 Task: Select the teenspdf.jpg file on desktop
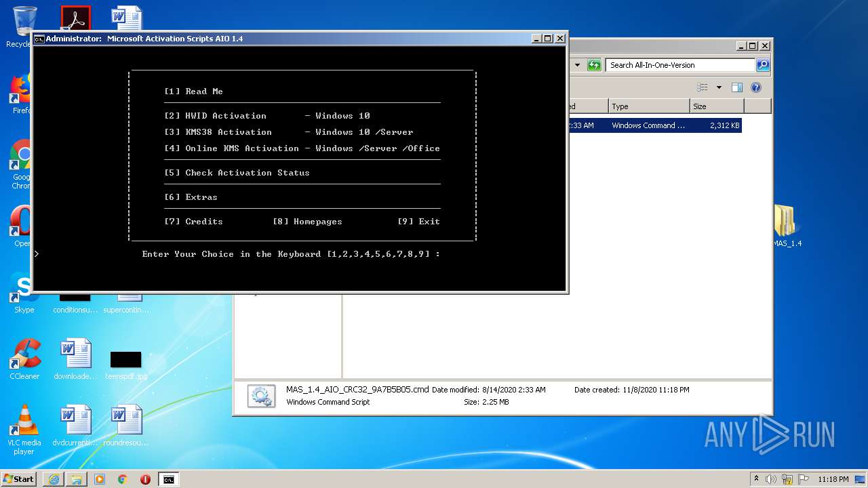point(125,365)
